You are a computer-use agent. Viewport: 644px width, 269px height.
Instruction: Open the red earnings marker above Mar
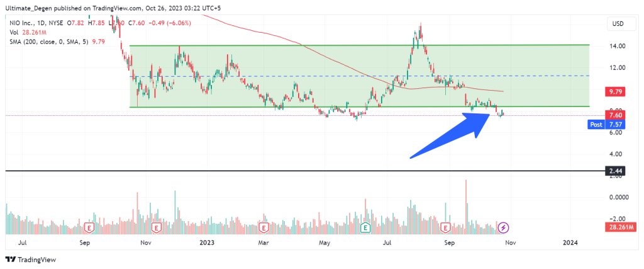click(x=264, y=227)
